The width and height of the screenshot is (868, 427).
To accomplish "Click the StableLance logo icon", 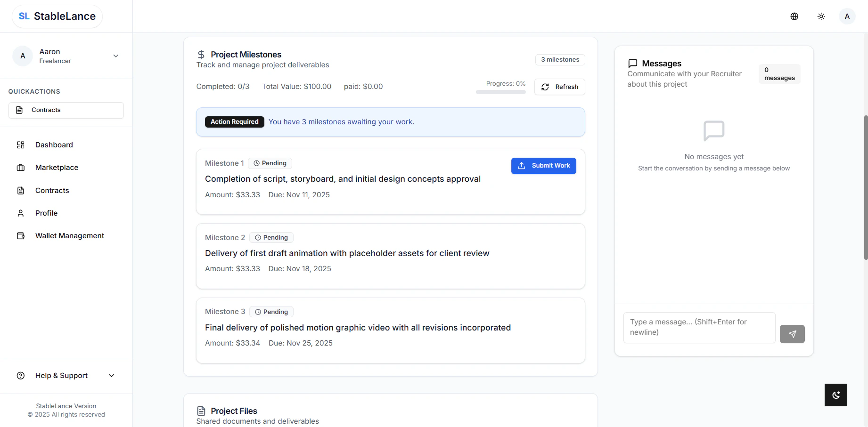I will (24, 16).
